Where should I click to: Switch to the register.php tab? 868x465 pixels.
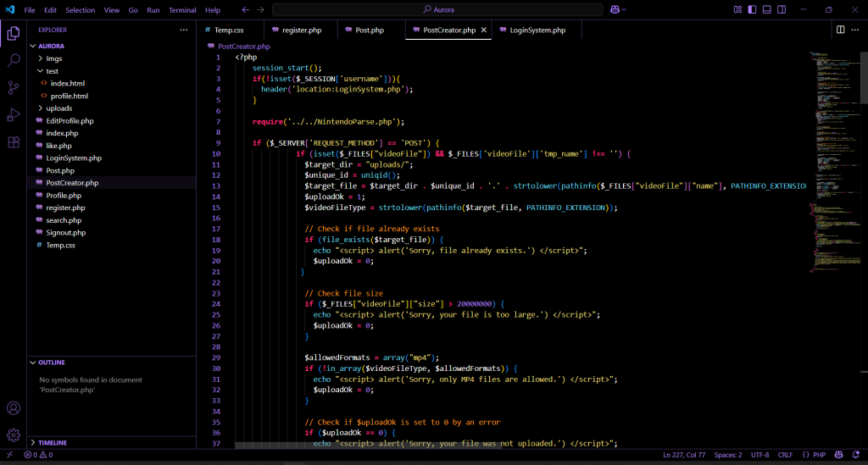[301, 30]
